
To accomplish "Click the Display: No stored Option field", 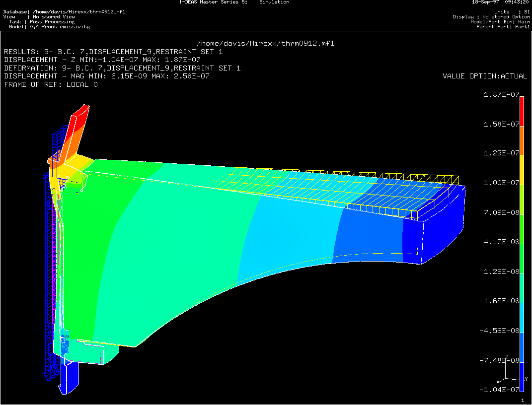I will 491,17.
